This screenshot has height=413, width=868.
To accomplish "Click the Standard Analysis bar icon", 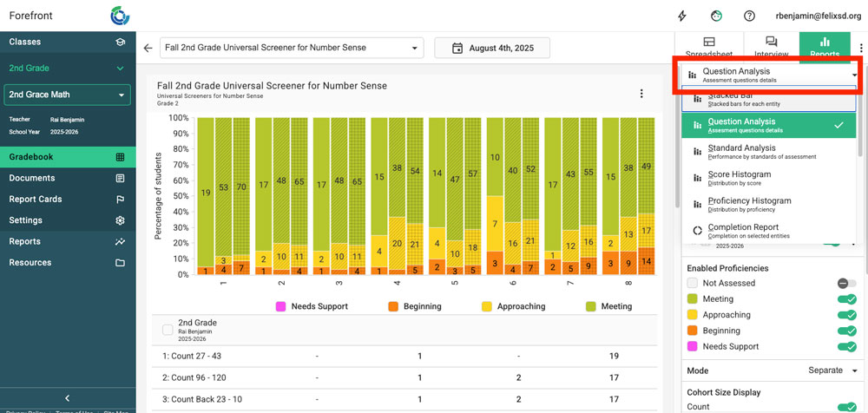I will [x=698, y=152].
